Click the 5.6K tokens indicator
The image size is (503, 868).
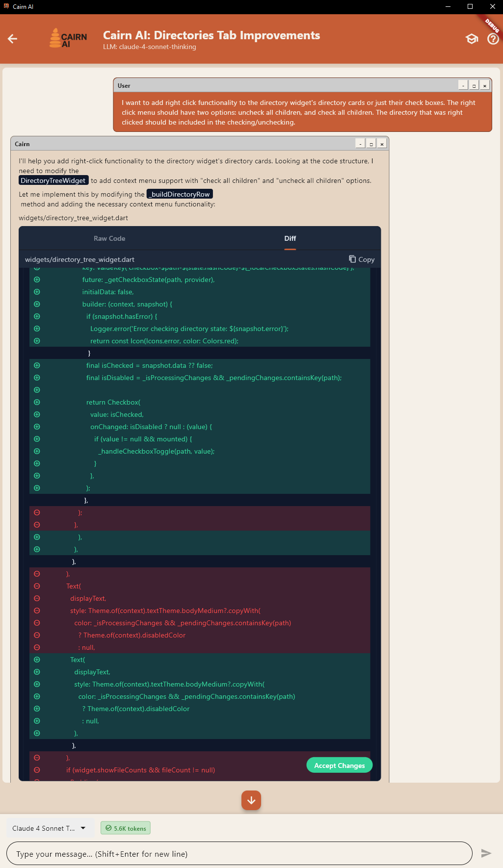(x=126, y=828)
